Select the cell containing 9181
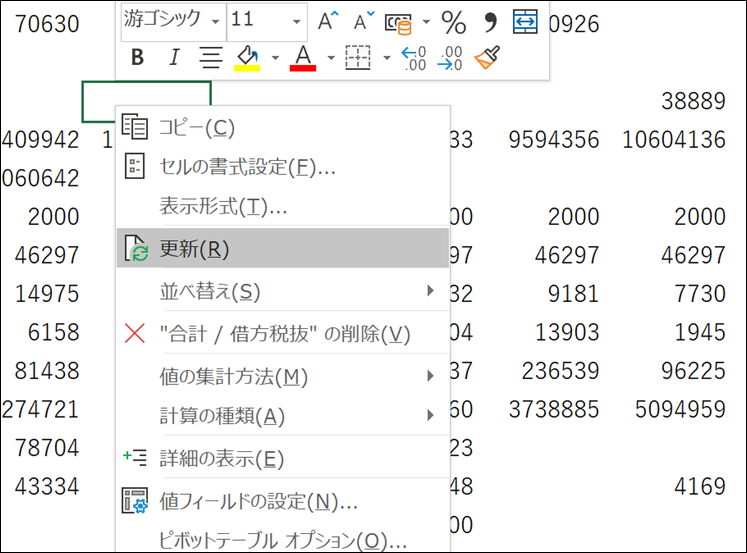 573,293
